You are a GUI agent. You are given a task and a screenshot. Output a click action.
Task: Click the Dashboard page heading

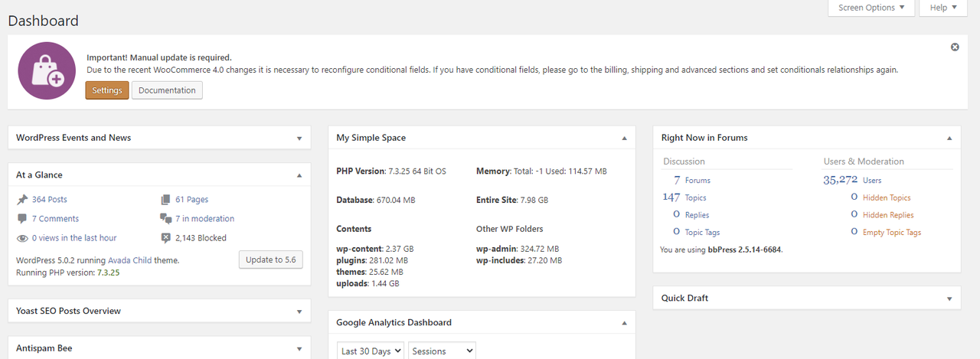click(43, 21)
